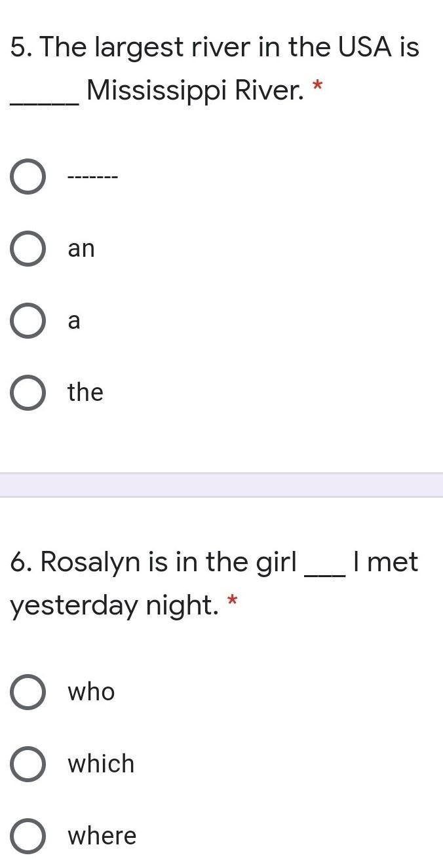Viewport: 443px width, 868px height.
Task: Click the 'an' answer label text
Action: point(81,249)
